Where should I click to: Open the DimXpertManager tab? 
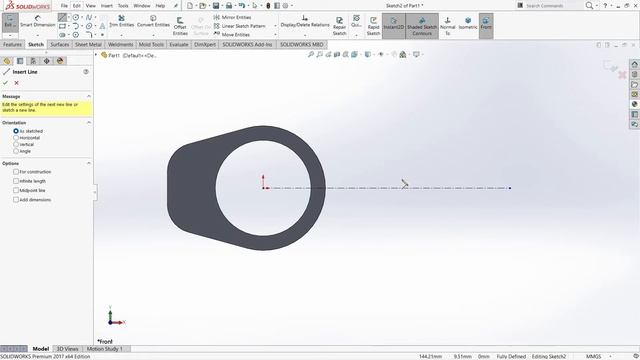point(47,61)
